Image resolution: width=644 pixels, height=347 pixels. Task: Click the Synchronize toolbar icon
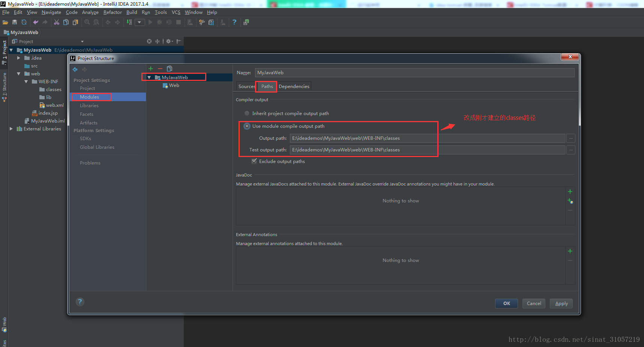tap(24, 22)
